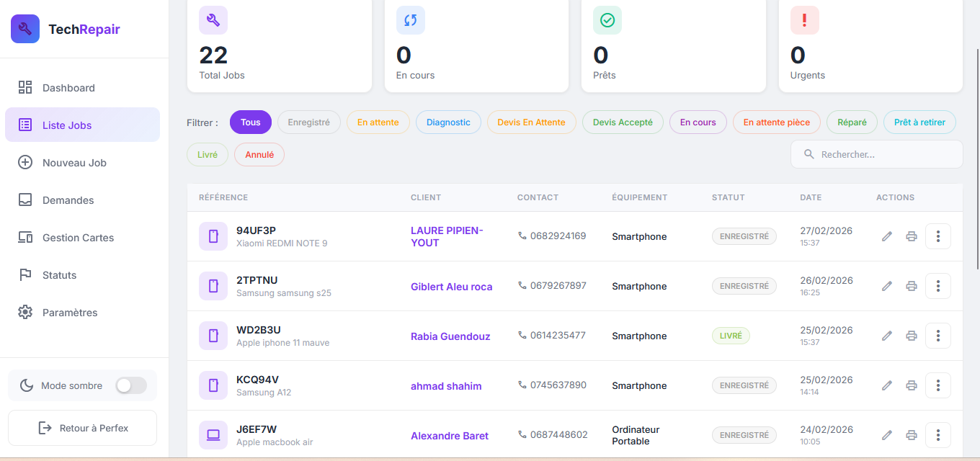Click the smartphone icon for job 2TPTNU

tap(213, 286)
